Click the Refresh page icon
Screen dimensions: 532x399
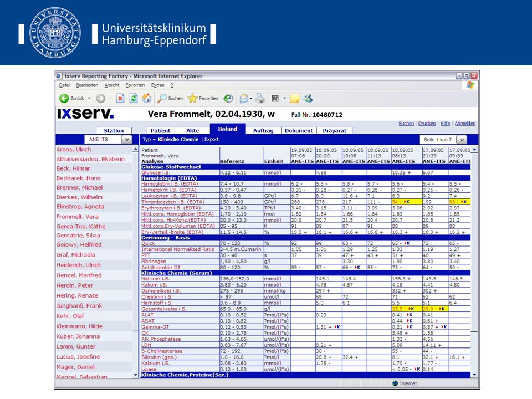click(134, 99)
